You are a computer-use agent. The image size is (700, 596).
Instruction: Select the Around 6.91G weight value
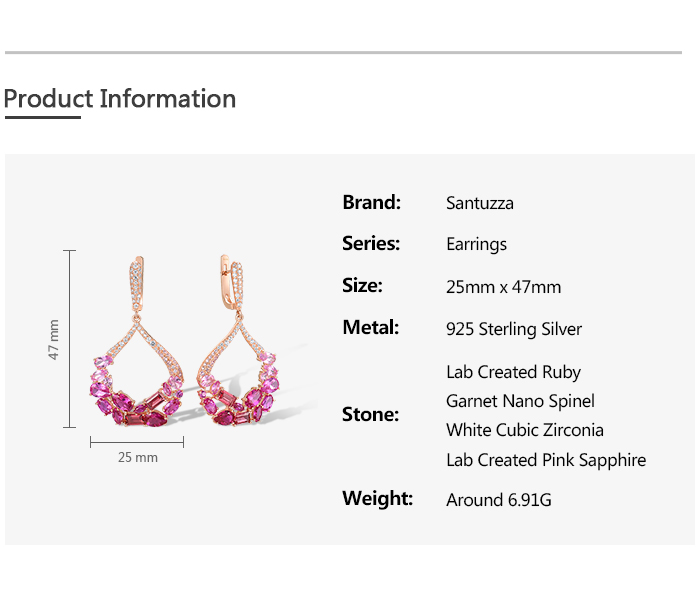pyautogui.click(x=499, y=499)
